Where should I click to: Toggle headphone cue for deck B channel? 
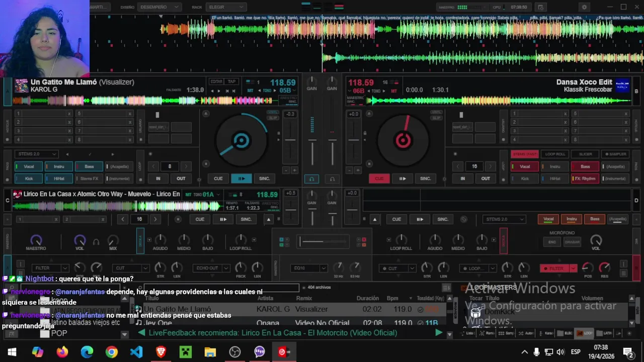click(x=332, y=179)
